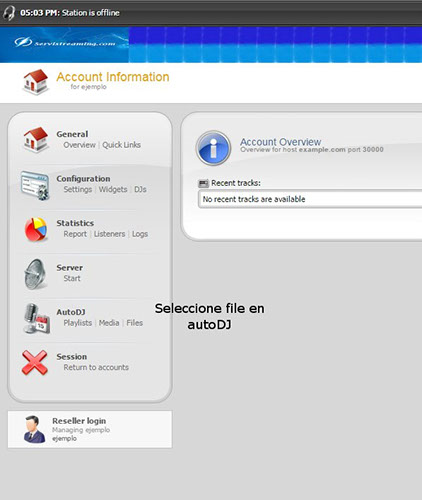Image resolution: width=422 pixels, height=500 pixels.
Task: View Listeners under Statistics
Action: (109, 234)
